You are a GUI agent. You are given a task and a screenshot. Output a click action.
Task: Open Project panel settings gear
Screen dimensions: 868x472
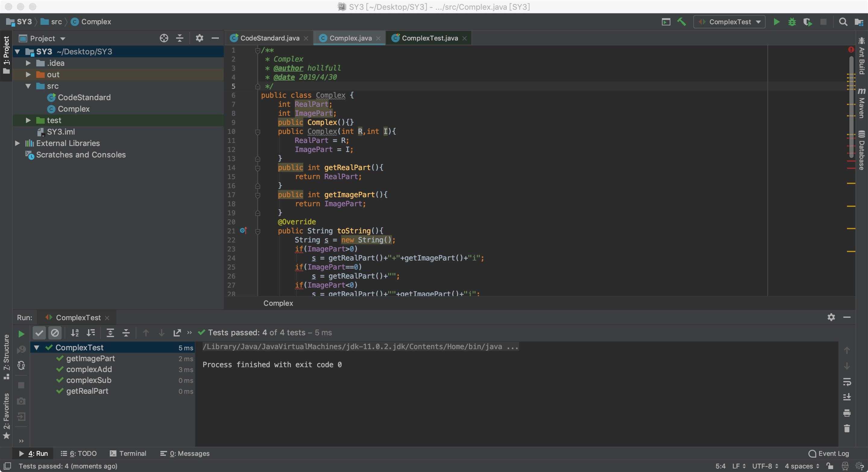199,38
